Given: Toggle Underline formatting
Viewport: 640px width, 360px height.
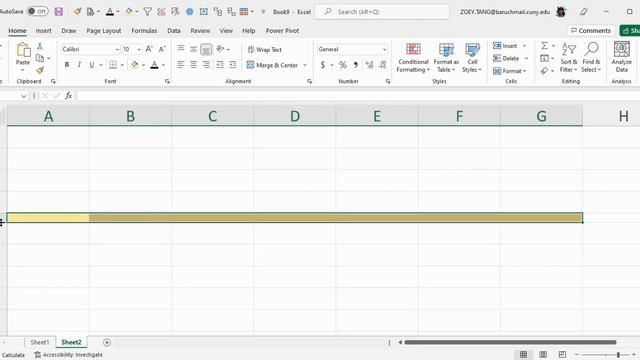Looking at the screenshot, I should click(91, 65).
